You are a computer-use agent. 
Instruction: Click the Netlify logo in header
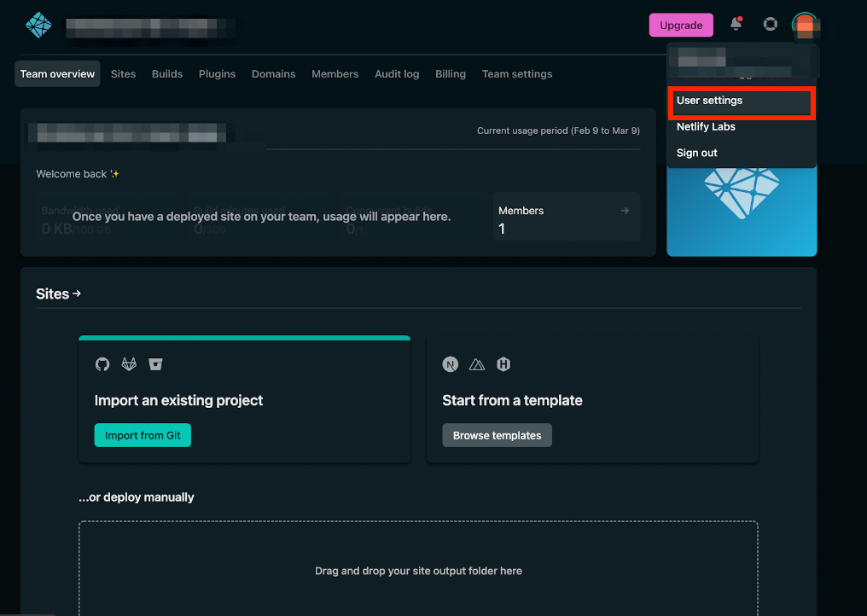(x=38, y=26)
